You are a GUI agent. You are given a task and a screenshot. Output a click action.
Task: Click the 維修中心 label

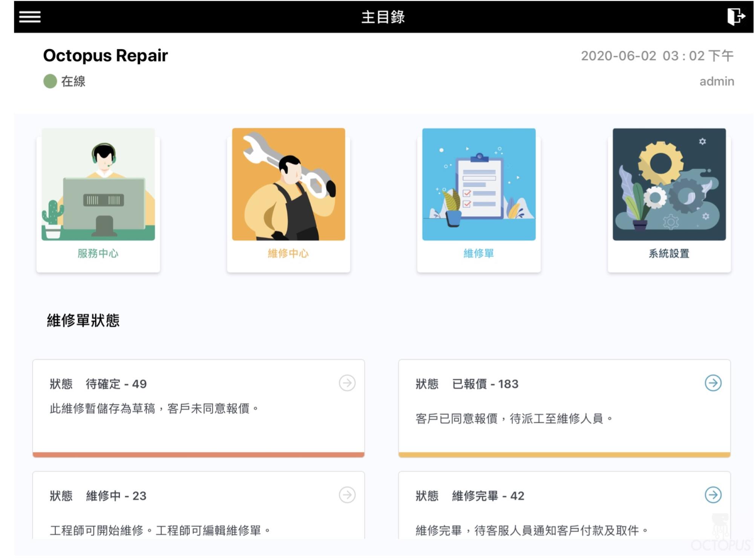(288, 253)
